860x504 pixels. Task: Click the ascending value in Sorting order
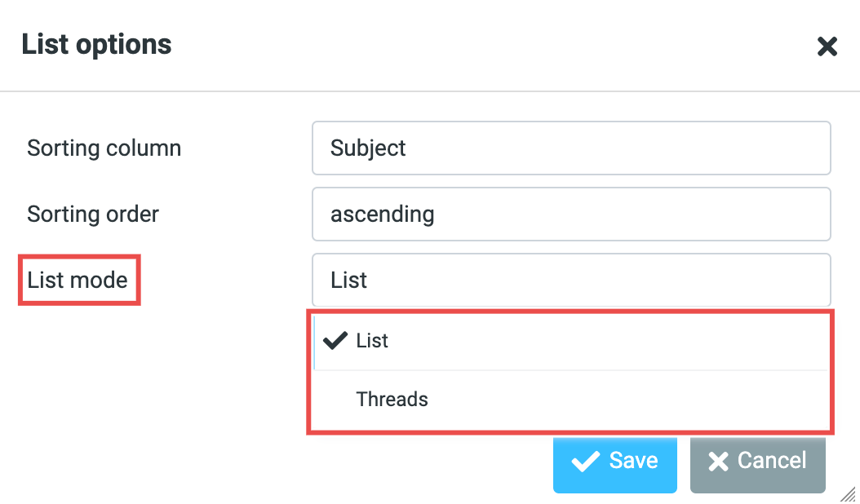[382, 214]
